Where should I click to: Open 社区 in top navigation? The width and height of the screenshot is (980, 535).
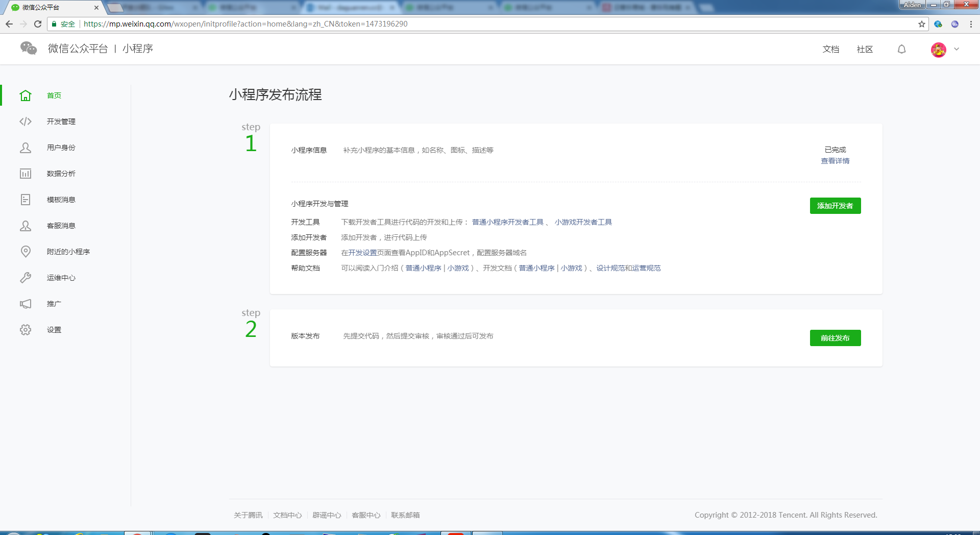click(865, 49)
